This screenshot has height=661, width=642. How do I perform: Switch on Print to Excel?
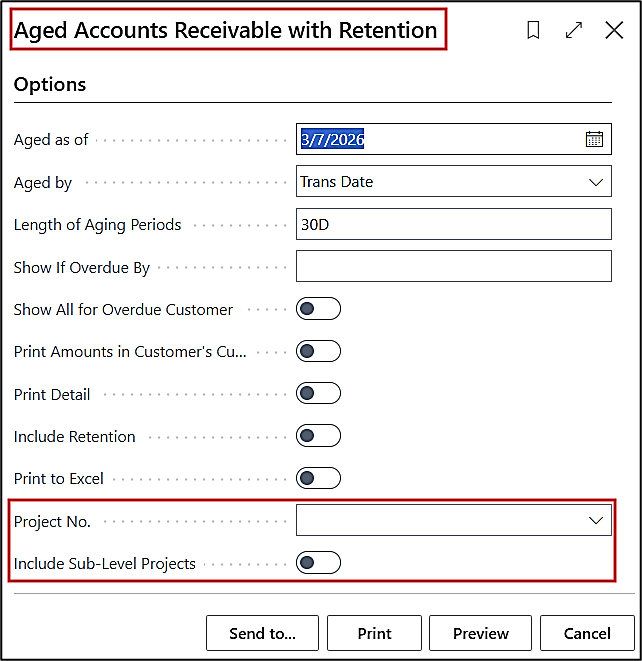tap(319, 479)
